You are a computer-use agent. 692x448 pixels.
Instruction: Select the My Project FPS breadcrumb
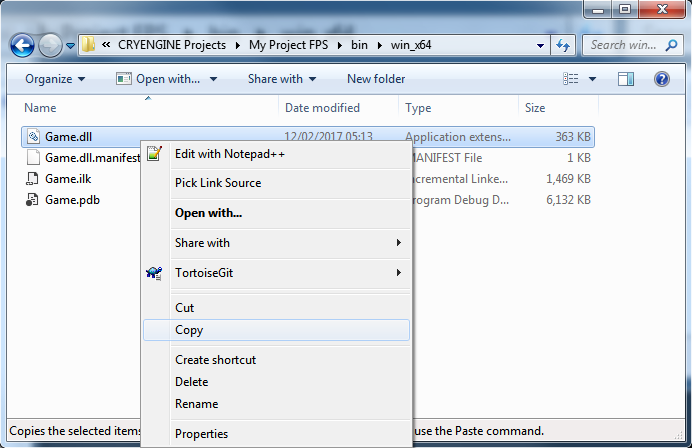tap(289, 45)
